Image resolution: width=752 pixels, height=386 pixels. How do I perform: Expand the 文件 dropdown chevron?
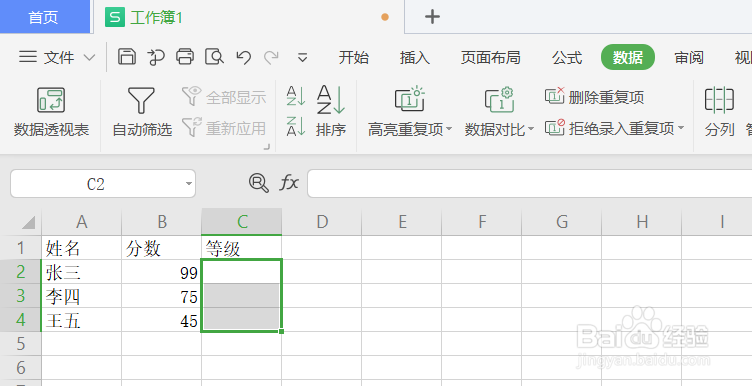click(x=89, y=58)
